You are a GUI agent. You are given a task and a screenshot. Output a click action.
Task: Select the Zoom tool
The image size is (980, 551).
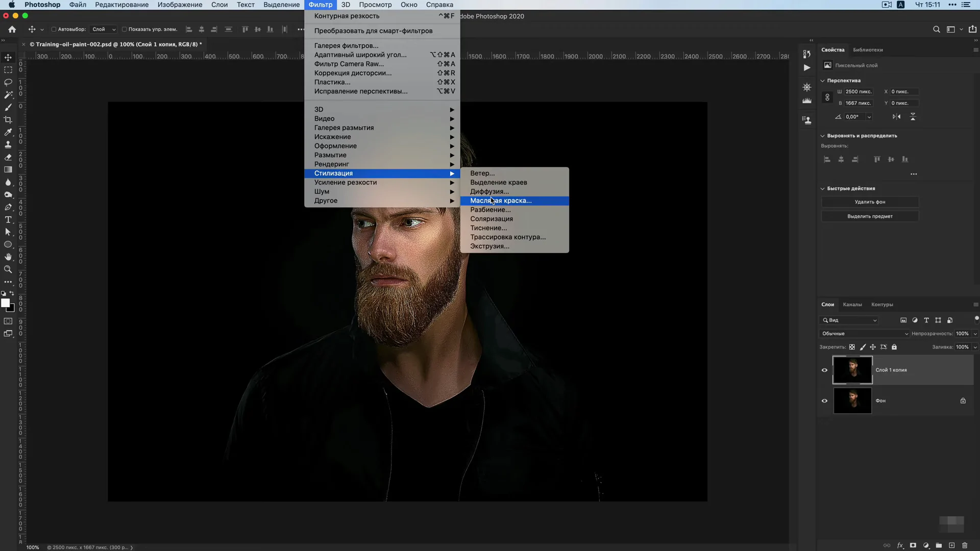click(8, 269)
